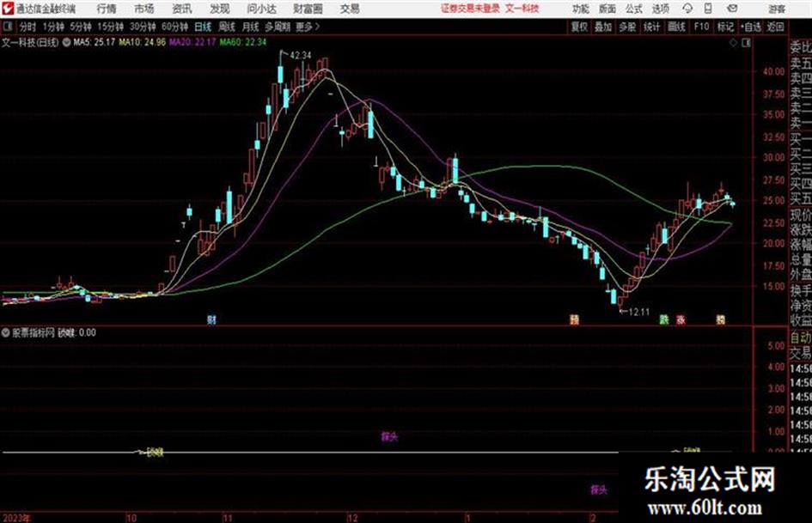Open the round settings icon beside 文一科技(日线)
The width and height of the screenshot is (812, 523).
66,42
